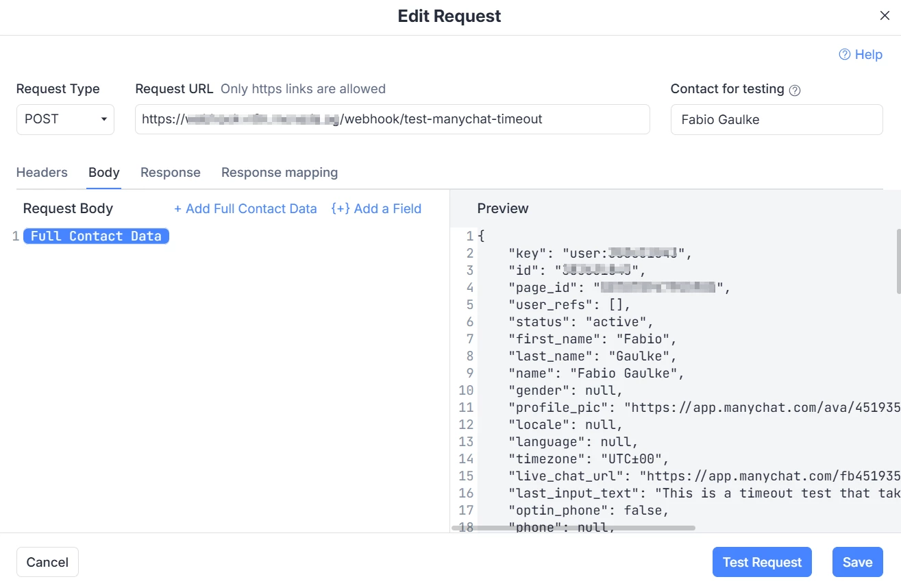This screenshot has width=901, height=588.
Task: Click Add a Field link
Action: coord(376,209)
